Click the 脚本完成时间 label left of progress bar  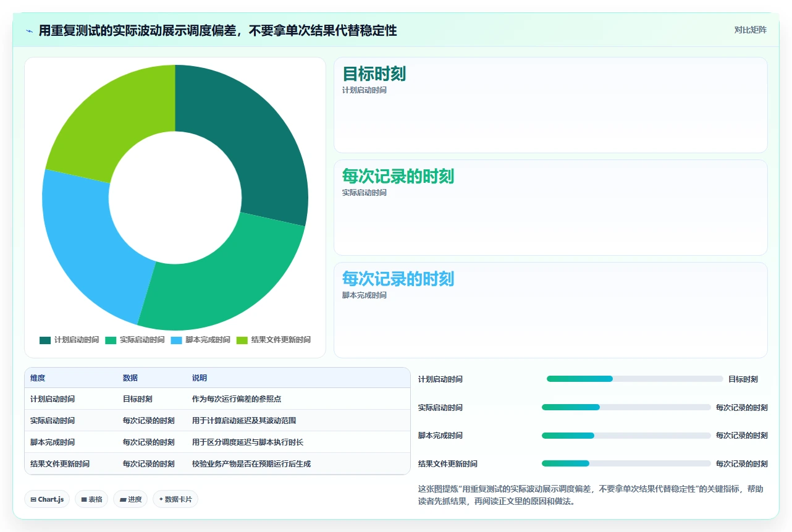440,436
